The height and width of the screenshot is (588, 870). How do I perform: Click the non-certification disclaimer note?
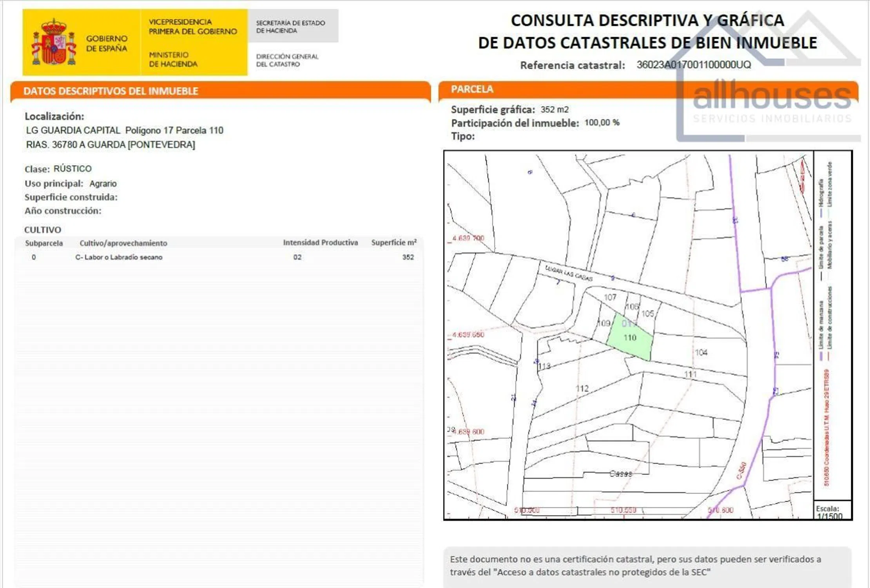tap(635, 566)
